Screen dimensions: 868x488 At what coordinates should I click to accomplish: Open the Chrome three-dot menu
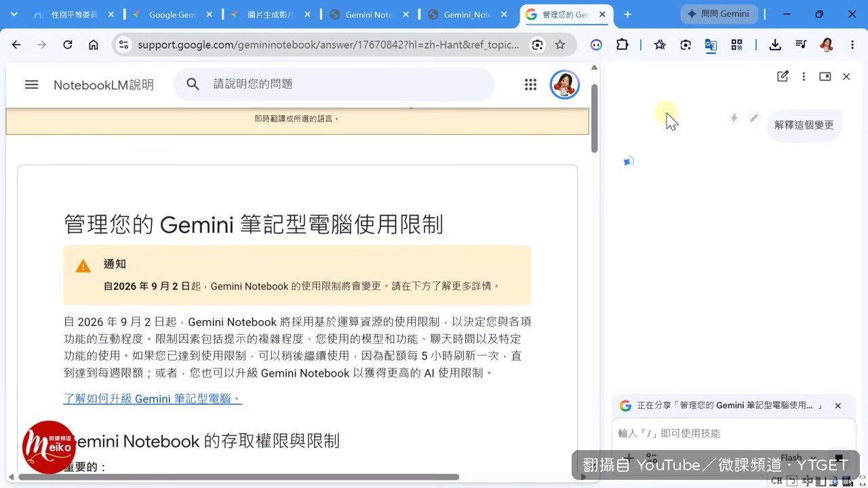pos(852,45)
